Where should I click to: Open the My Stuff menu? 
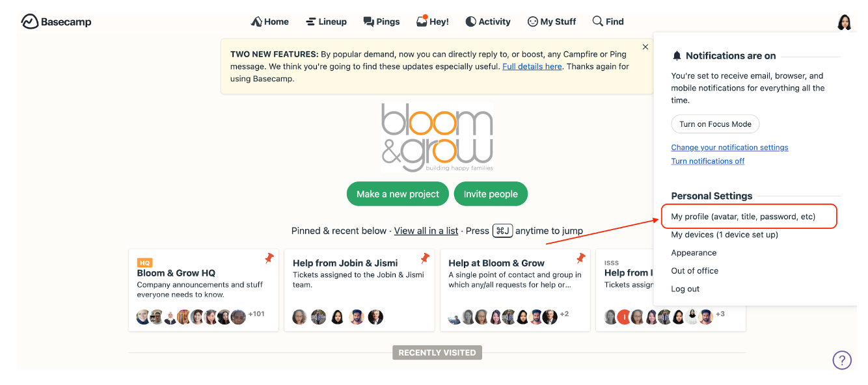(552, 21)
